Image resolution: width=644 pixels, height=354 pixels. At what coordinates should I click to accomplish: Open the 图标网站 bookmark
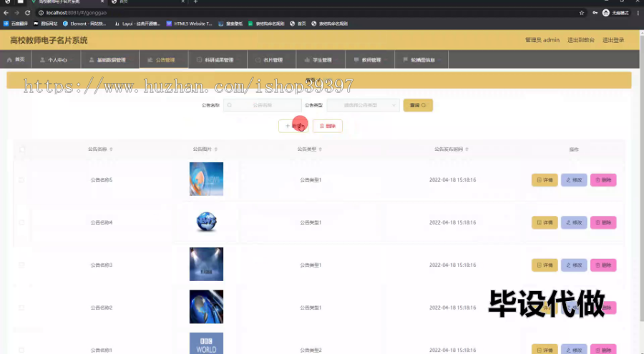click(45, 24)
